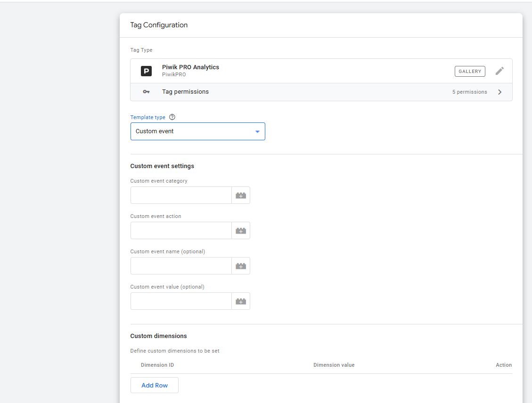Expand the Tag permissions row
Viewport: 532px width, 403px height.
pyautogui.click(x=500, y=92)
